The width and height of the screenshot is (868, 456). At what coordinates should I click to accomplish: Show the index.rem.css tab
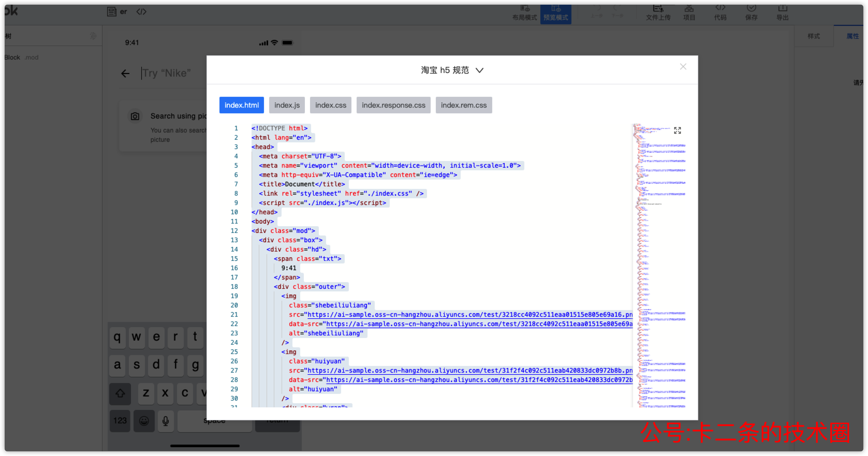pyautogui.click(x=464, y=105)
